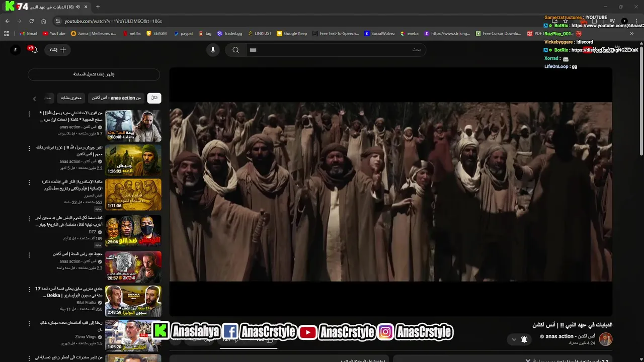644x362 pixels.
Task: Expand the subscription bell dropdown chevron
Action: (514, 340)
